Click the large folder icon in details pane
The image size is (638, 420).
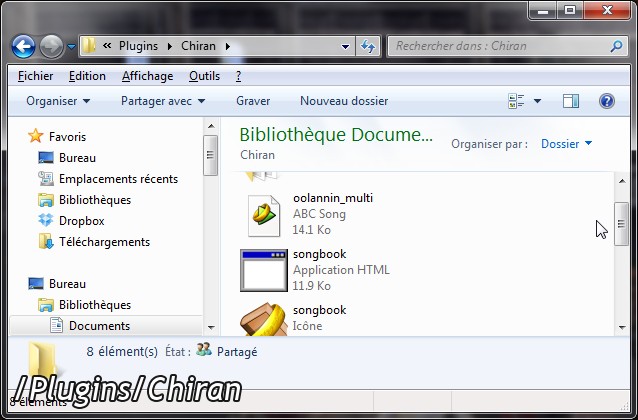[x=42, y=360]
